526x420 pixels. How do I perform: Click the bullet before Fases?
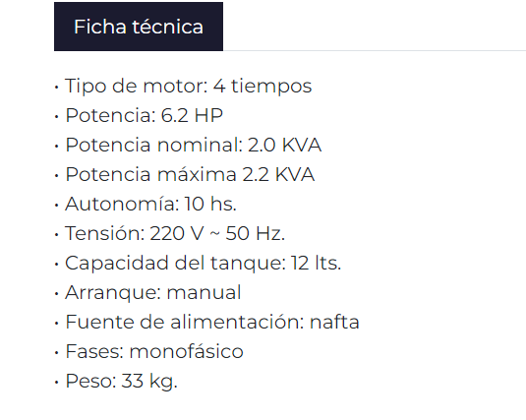point(57,353)
